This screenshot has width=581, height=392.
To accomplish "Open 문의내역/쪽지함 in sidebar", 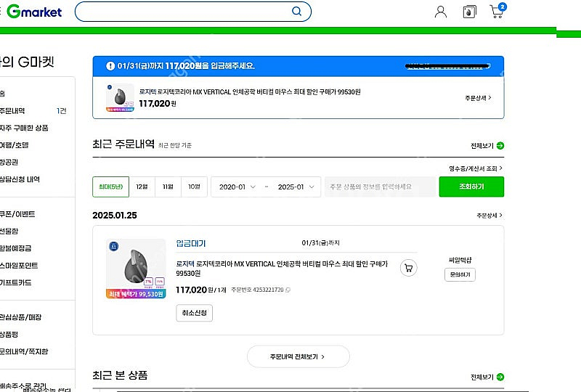I will click(24, 351).
